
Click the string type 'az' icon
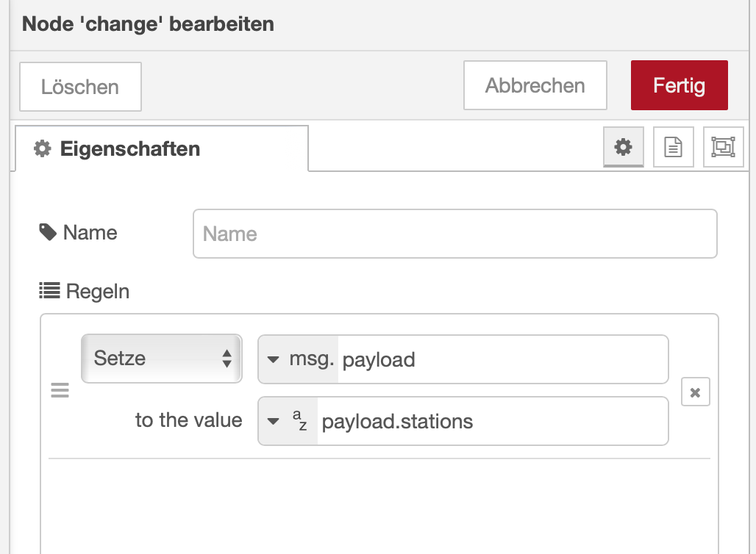(300, 421)
